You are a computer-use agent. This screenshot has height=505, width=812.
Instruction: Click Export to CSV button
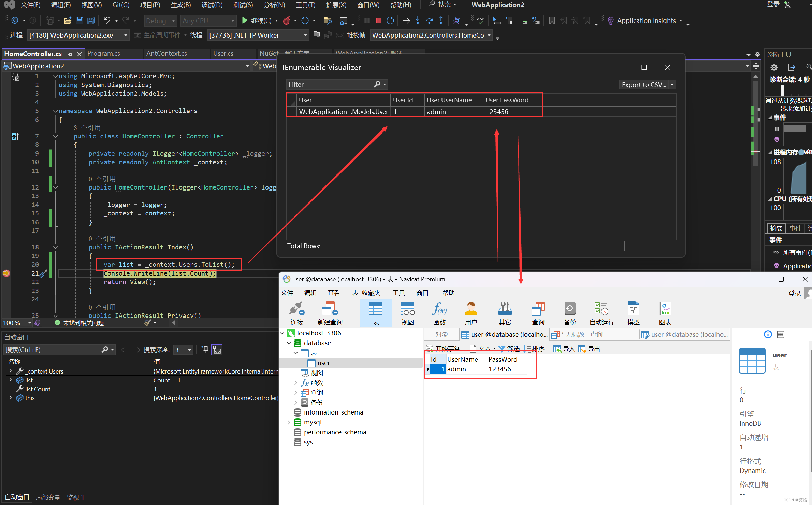click(x=643, y=85)
